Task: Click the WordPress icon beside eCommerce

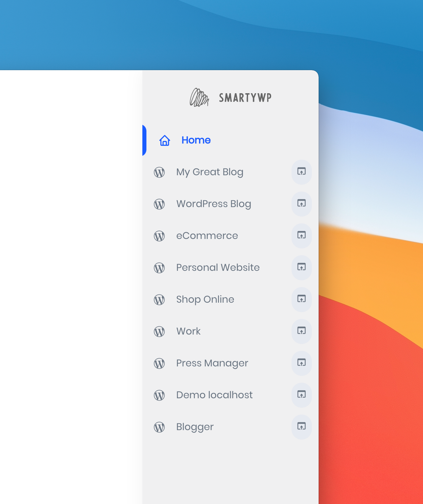Action: (x=159, y=236)
